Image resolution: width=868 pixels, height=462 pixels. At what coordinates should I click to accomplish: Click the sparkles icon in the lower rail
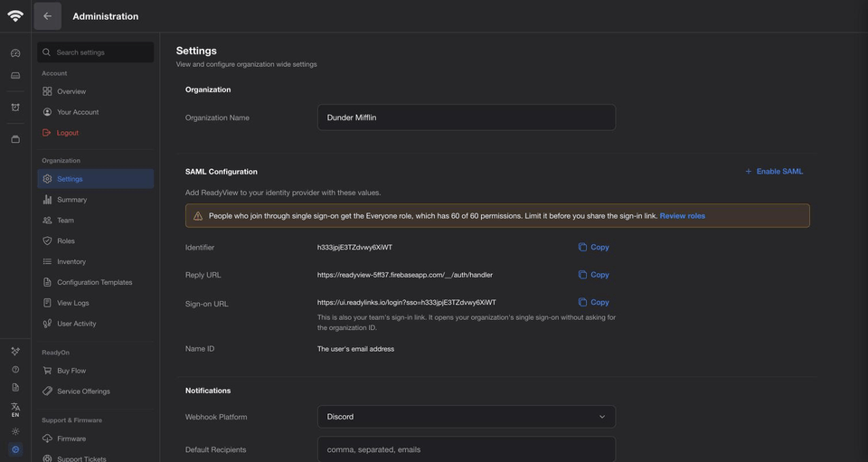15,352
